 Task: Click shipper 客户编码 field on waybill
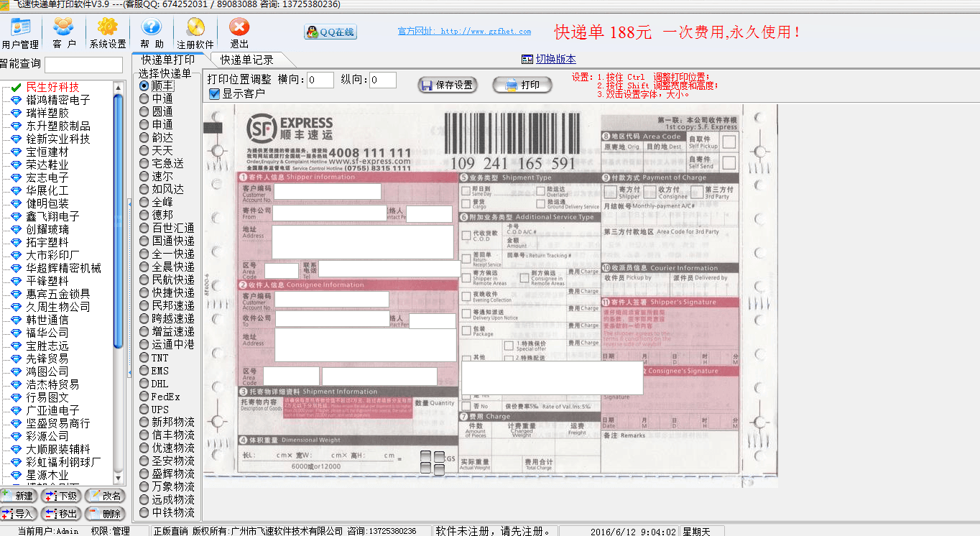click(x=327, y=191)
